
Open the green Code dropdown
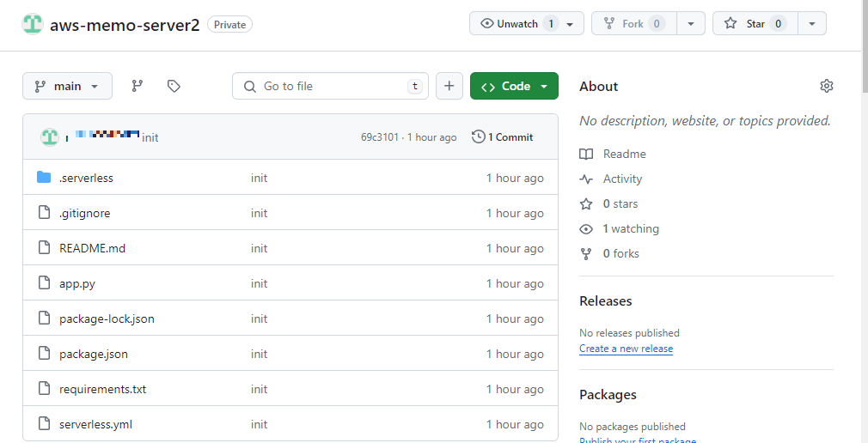point(514,86)
